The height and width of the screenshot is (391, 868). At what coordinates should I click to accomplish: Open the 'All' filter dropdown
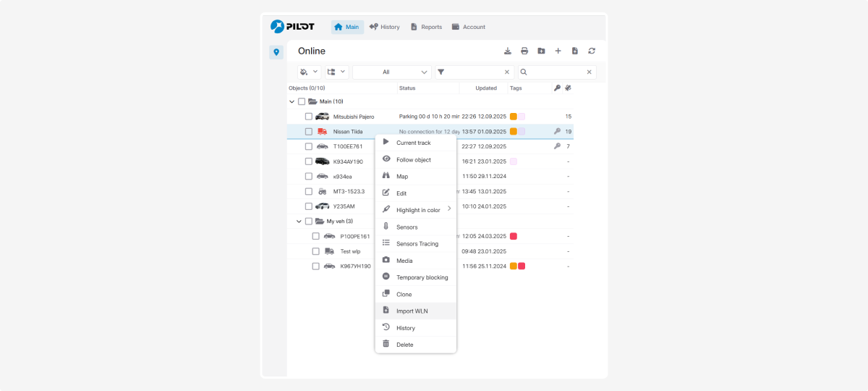pyautogui.click(x=391, y=72)
